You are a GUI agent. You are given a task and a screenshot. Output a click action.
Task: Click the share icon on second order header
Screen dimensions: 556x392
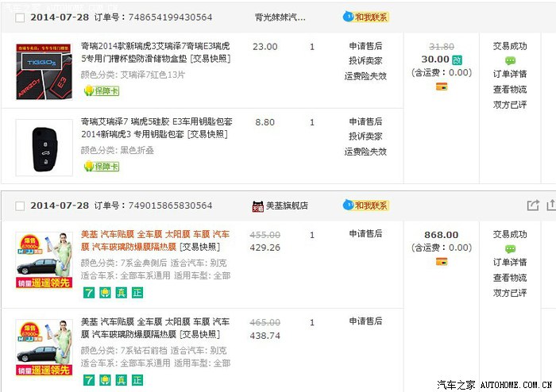(533, 206)
